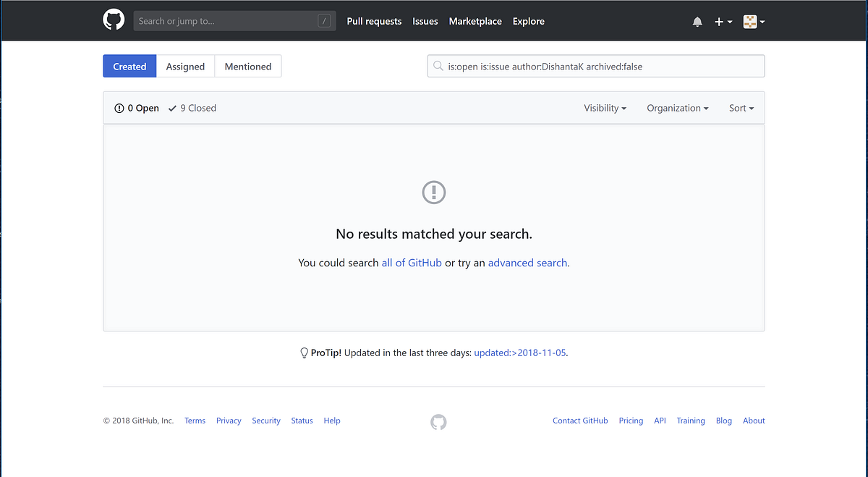This screenshot has width=868, height=477.
Task: Open the Sort dropdown
Action: point(741,107)
